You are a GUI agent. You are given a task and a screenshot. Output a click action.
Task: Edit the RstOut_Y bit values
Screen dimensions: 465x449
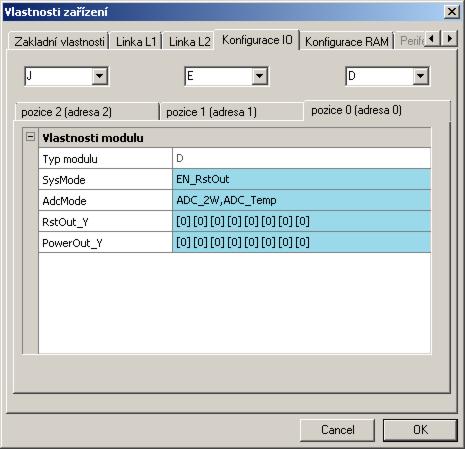pyautogui.click(x=302, y=222)
